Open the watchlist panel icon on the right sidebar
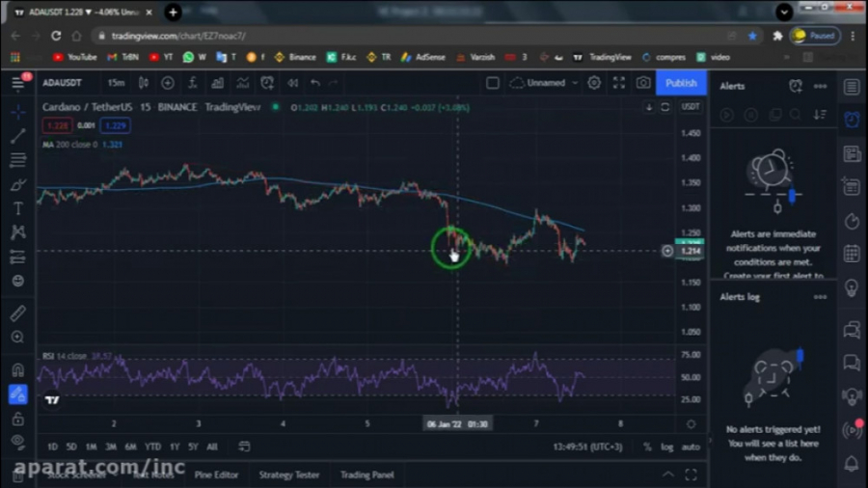This screenshot has height=488, width=868. (x=852, y=87)
